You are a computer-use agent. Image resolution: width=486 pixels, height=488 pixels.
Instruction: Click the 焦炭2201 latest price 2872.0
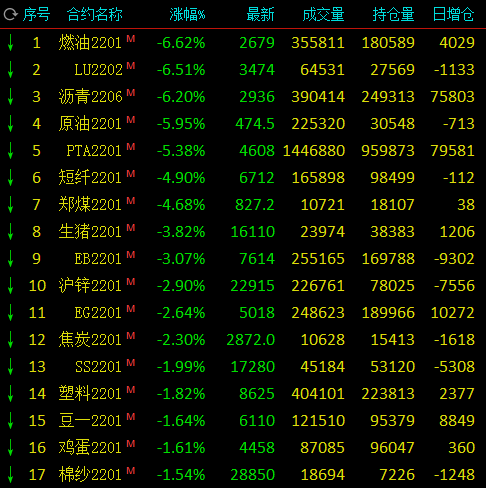click(x=250, y=340)
